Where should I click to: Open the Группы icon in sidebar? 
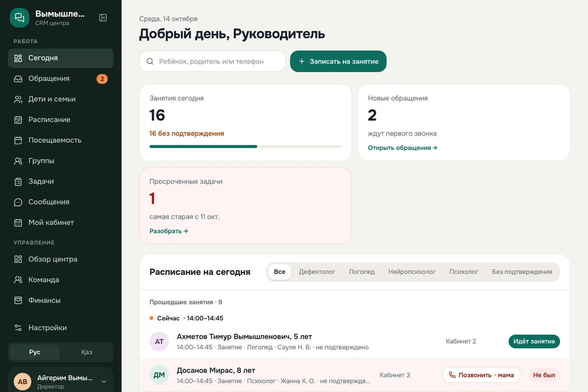click(18, 161)
